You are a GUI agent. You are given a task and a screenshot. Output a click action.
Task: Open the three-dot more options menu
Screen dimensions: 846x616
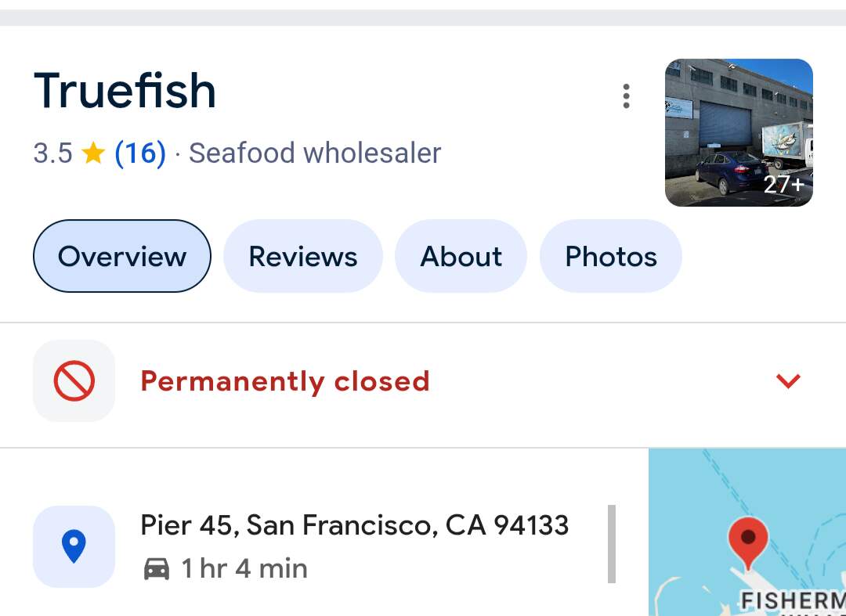pyautogui.click(x=626, y=96)
